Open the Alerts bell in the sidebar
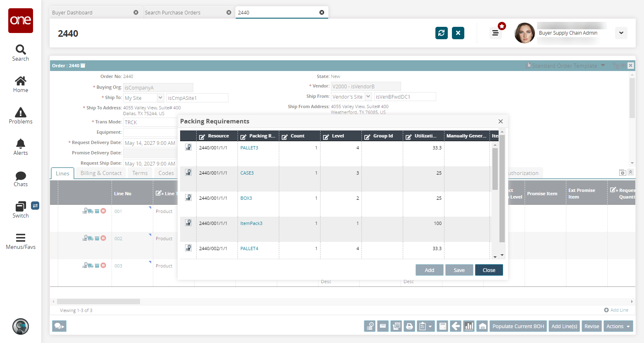The image size is (644, 343). 21,147
